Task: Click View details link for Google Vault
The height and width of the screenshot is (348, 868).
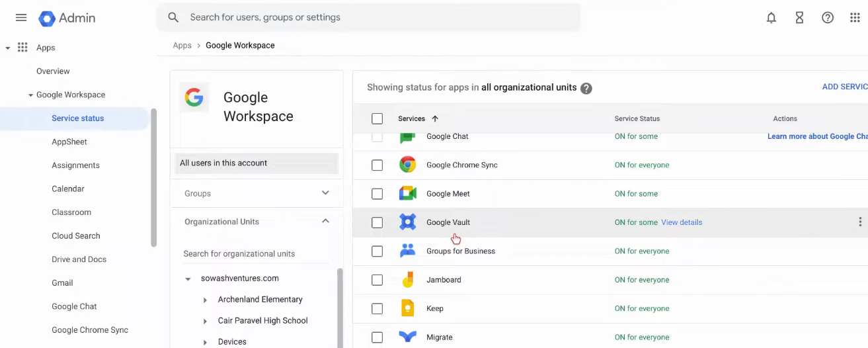Action: tap(682, 222)
